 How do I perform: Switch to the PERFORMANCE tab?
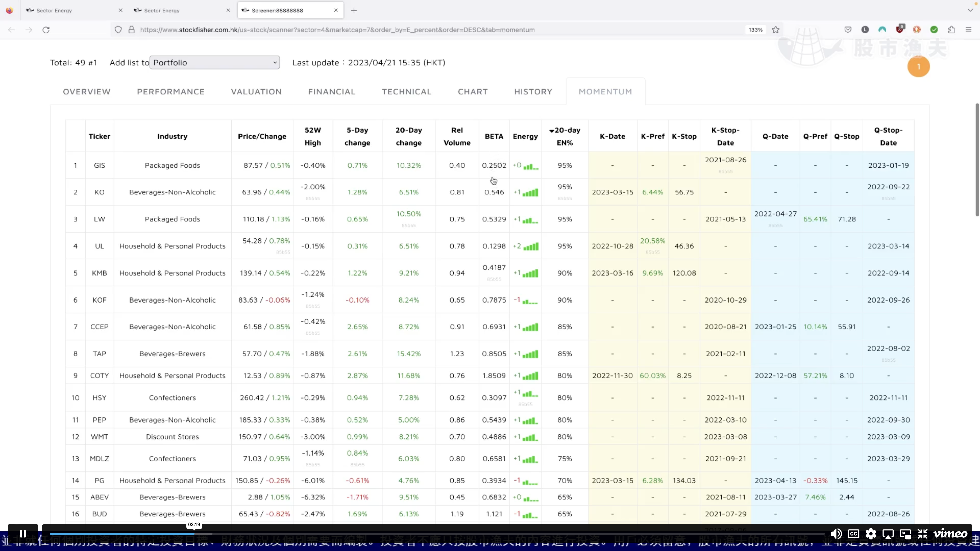point(171,92)
